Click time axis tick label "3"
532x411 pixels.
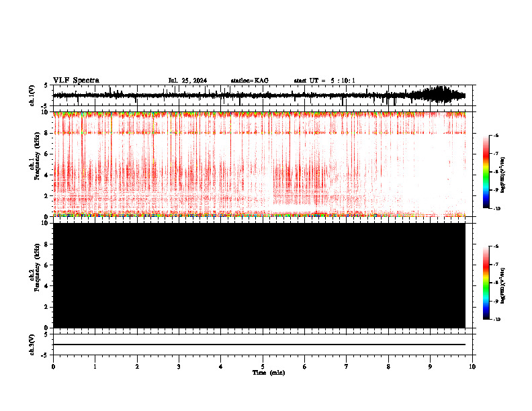pos(179,367)
